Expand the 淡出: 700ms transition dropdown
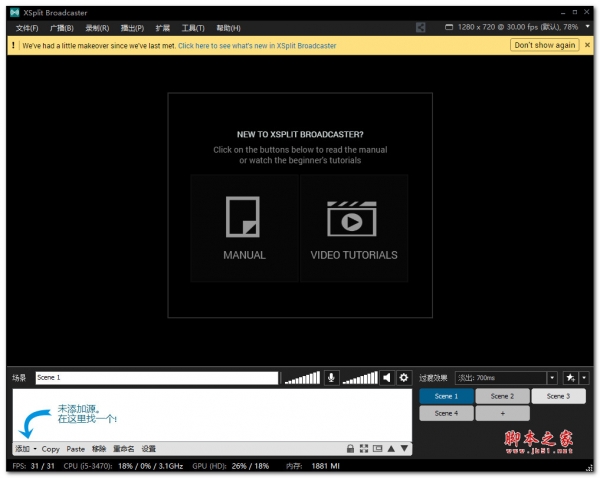 tap(552, 378)
